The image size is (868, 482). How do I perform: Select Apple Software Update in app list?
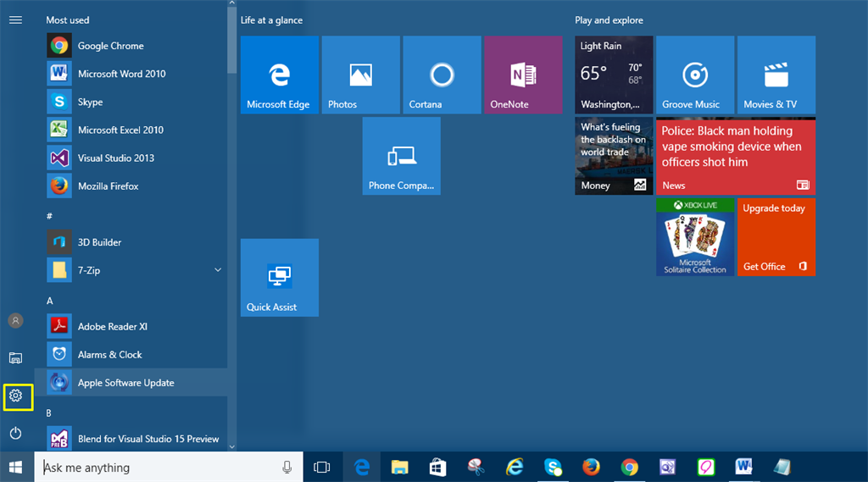125,383
